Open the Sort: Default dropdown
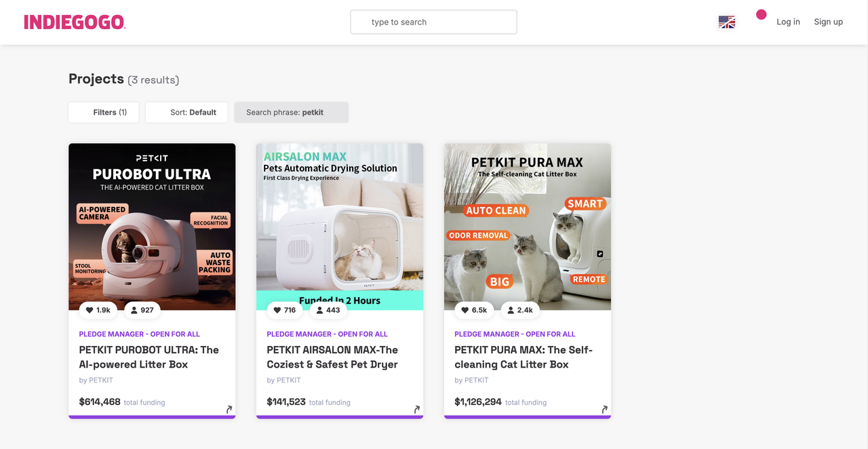The width and height of the screenshot is (868, 449). (186, 112)
